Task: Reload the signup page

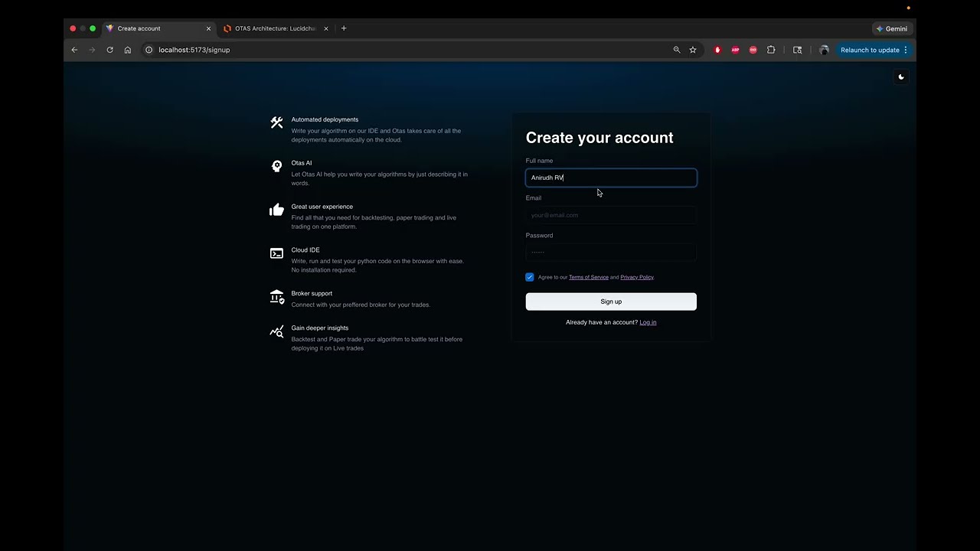Action: (109, 50)
